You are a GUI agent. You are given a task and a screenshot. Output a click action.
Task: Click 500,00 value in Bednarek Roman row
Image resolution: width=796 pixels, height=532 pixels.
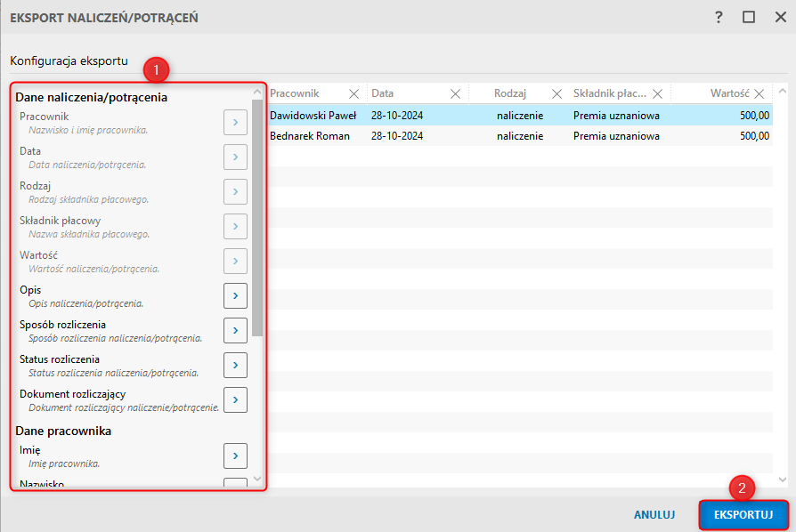(x=754, y=136)
